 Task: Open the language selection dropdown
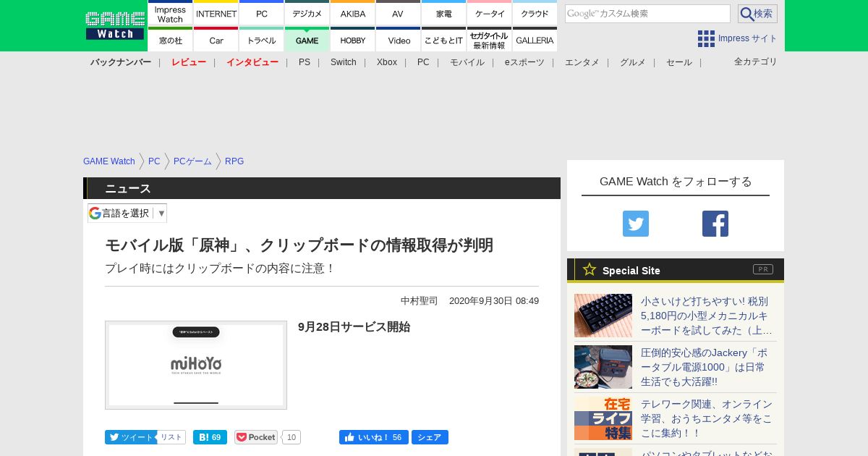coord(127,213)
